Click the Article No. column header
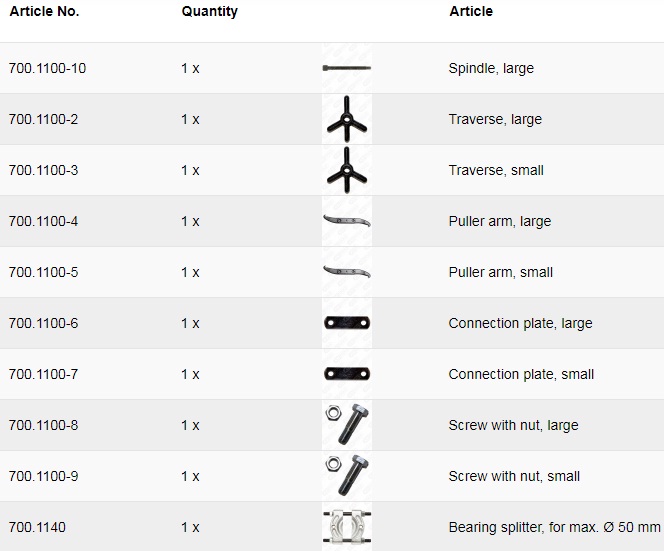Viewport: 664px width, 551px height. [x=44, y=12]
